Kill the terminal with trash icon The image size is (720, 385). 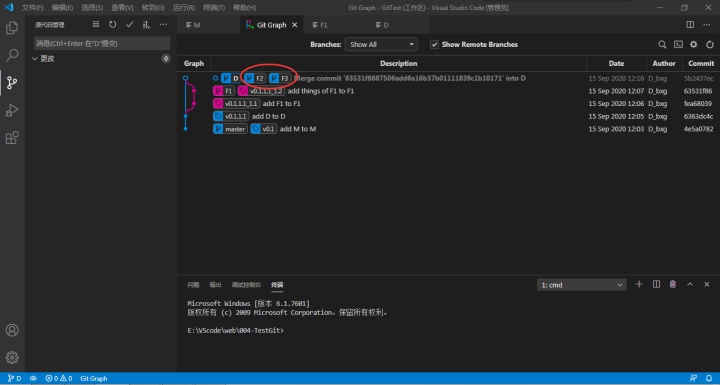coord(673,284)
